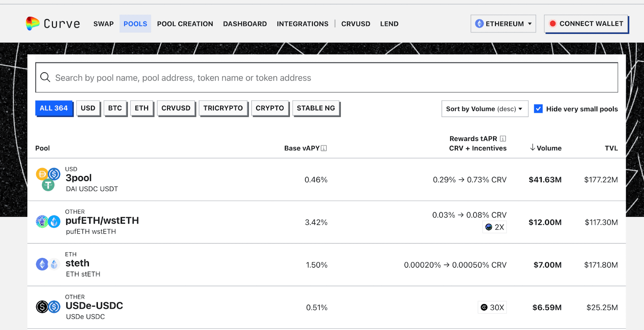644x330 pixels.
Task: Click the Ethereum network icon
Action: pyautogui.click(x=479, y=24)
